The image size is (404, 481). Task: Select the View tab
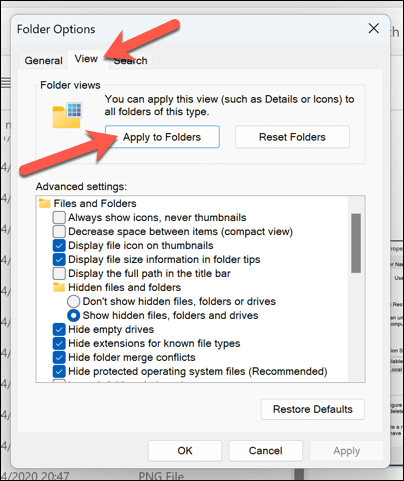86,59
